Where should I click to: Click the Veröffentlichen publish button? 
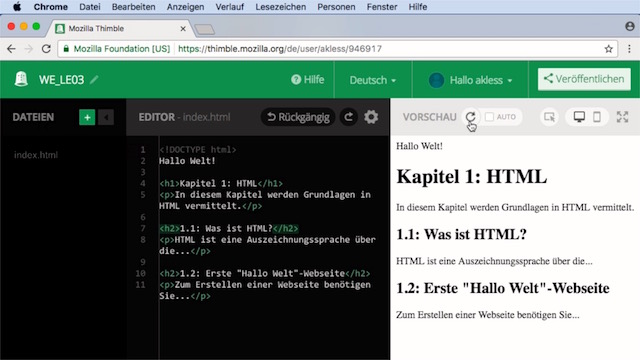(584, 79)
